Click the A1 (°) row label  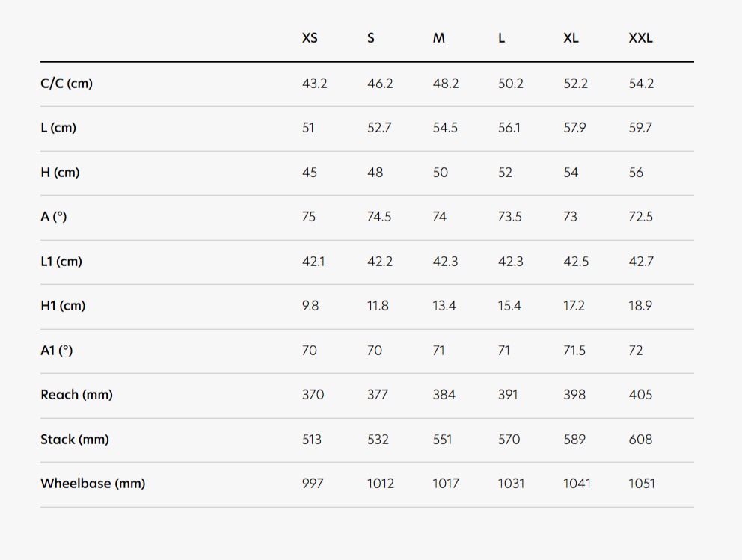click(x=57, y=351)
